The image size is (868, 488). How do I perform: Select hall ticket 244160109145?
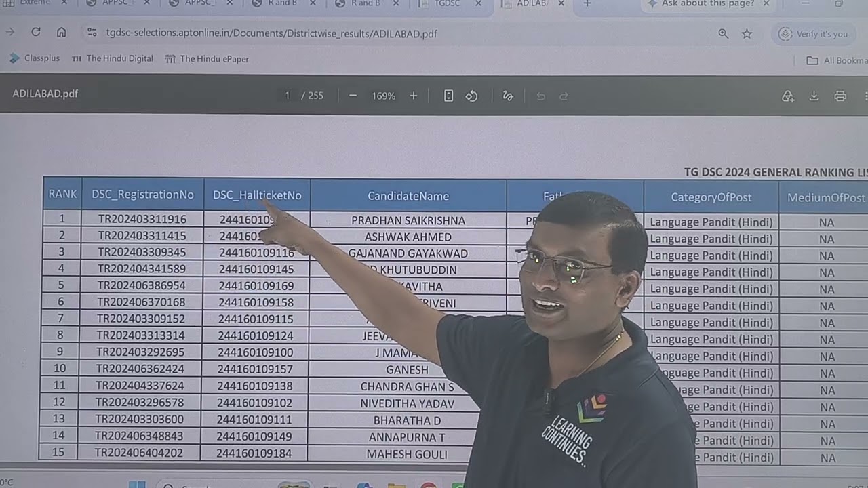click(x=256, y=269)
